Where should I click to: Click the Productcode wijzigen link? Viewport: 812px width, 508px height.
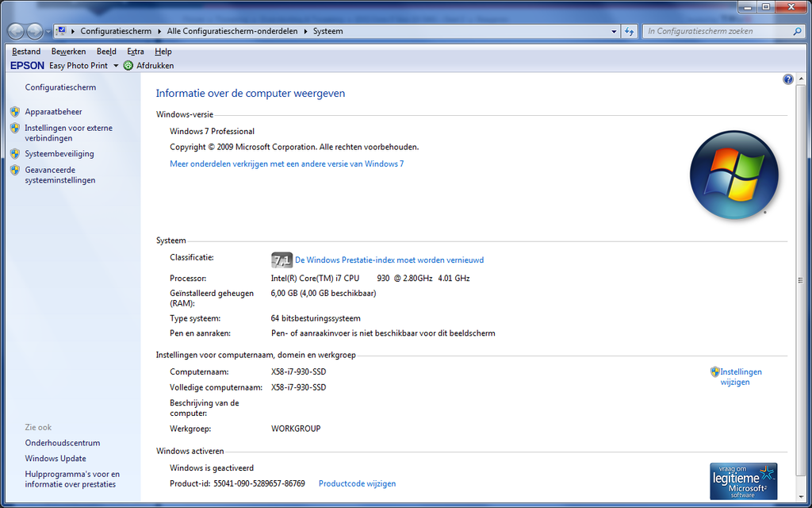357,483
